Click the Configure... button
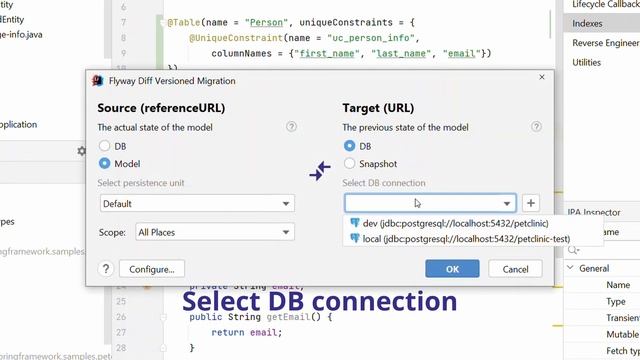 pos(152,269)
